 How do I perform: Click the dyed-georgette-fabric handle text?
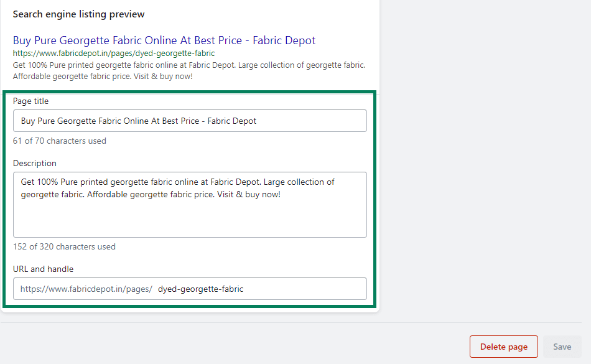(200, 289)
